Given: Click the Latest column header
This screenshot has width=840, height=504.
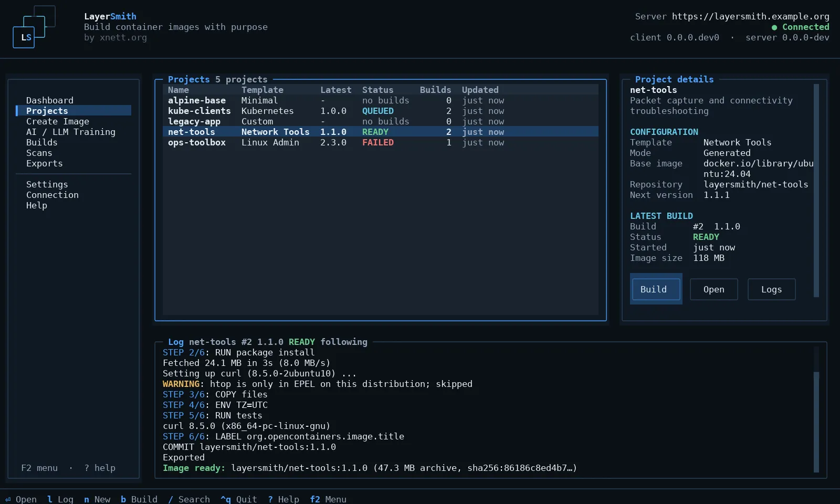Looking at the screenshot, I should 336,90.
